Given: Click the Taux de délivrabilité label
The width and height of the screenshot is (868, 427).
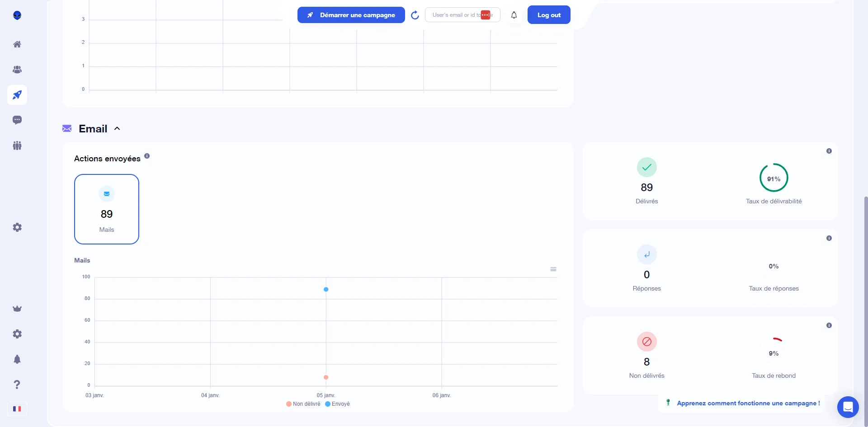Looking at the screenshot, I should coord(774,201).
